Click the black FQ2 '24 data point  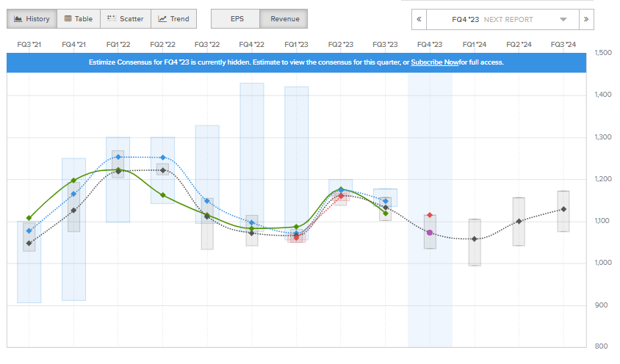[x=519, y=222]
